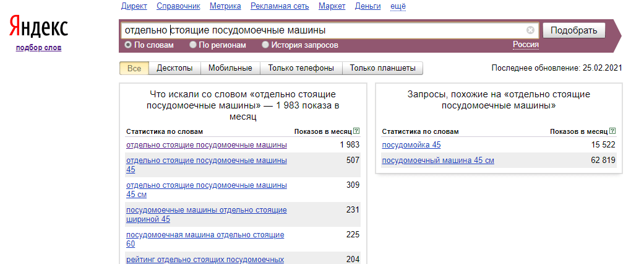Open the similar query 'посудомоечный машина 45 см'

click(x=438, y=161)
